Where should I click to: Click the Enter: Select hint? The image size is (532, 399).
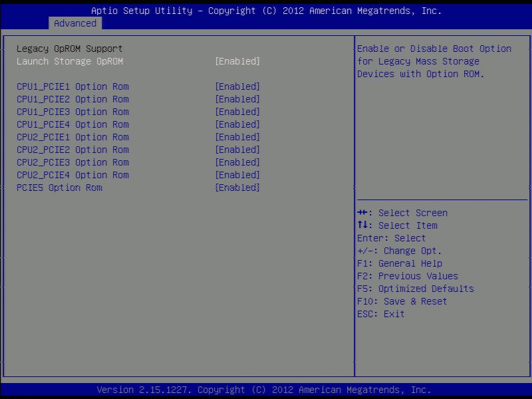coord(391,238)
